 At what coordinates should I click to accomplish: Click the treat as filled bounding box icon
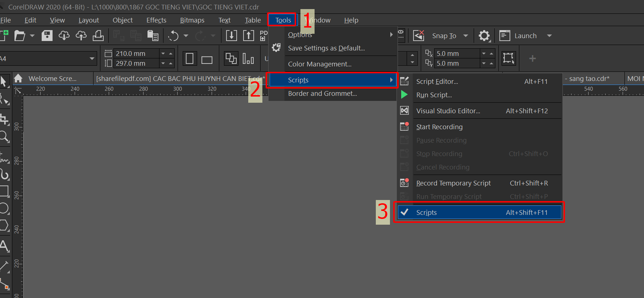pyautogui.click(x=508, y=58)
